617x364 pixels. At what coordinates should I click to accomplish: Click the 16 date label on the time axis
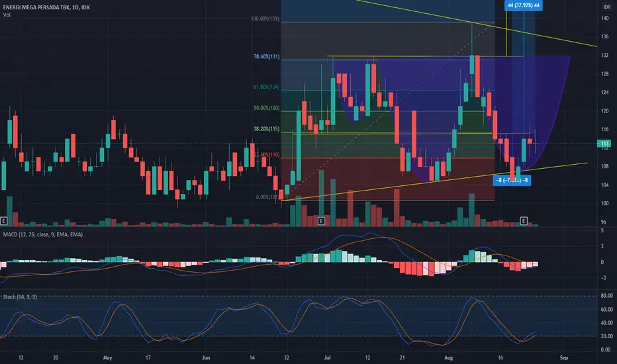click(x=500, y=358)
